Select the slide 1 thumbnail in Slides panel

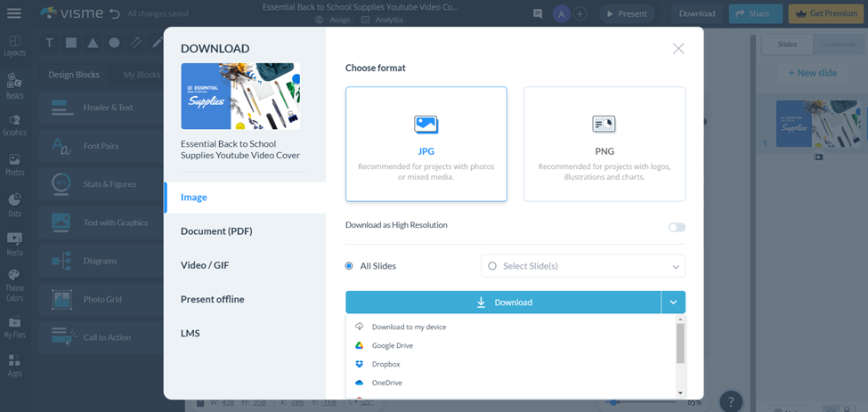[x=819, y=124]
